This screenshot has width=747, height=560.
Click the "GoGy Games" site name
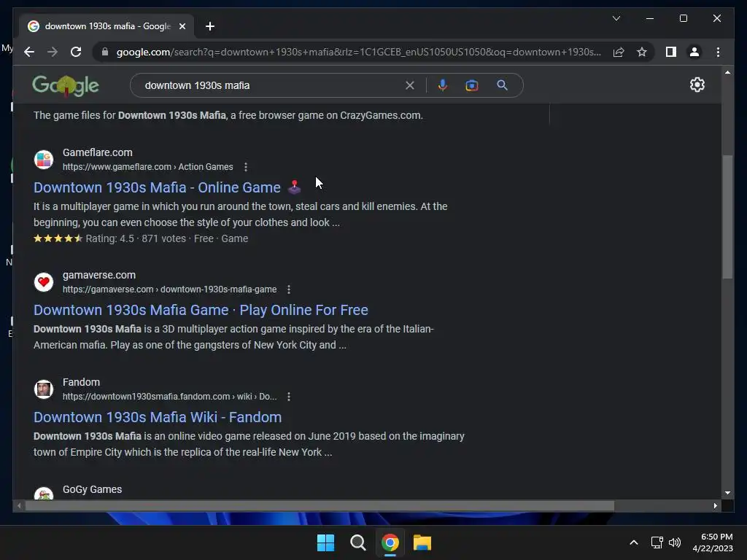(92, 489)
